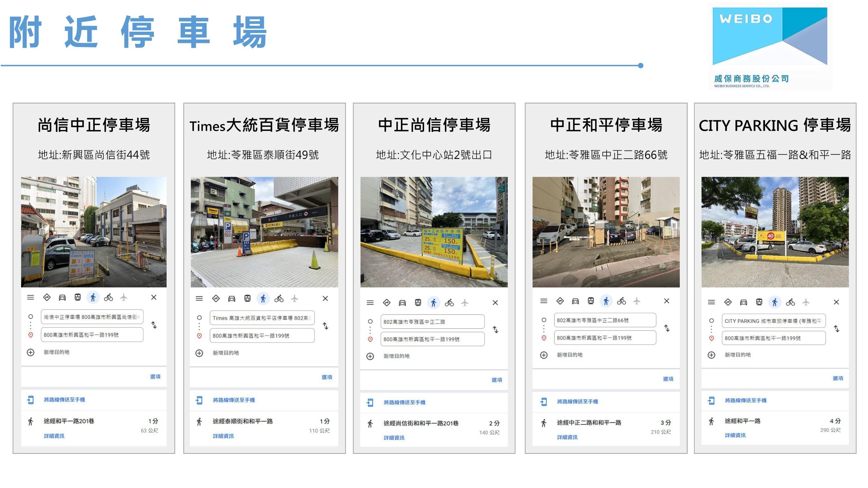
Task: Open 詳細資訊 for 途經中正二路和和平一路 route
Action: tap(567, 437)
